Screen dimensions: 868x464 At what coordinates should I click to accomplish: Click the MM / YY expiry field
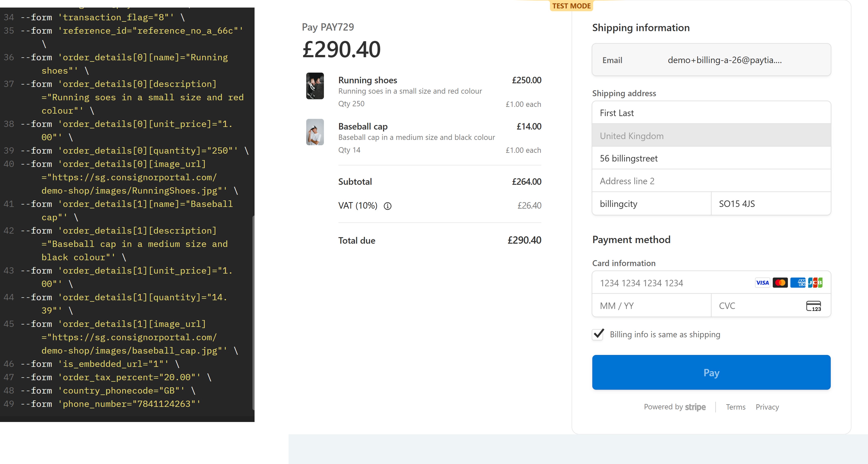[x=651, y=306]
